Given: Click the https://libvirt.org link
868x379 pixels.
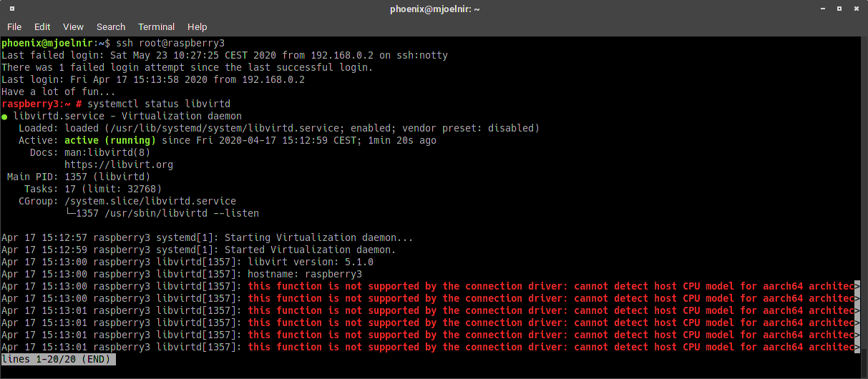Looking at the screenshot, I should [119, 164].
